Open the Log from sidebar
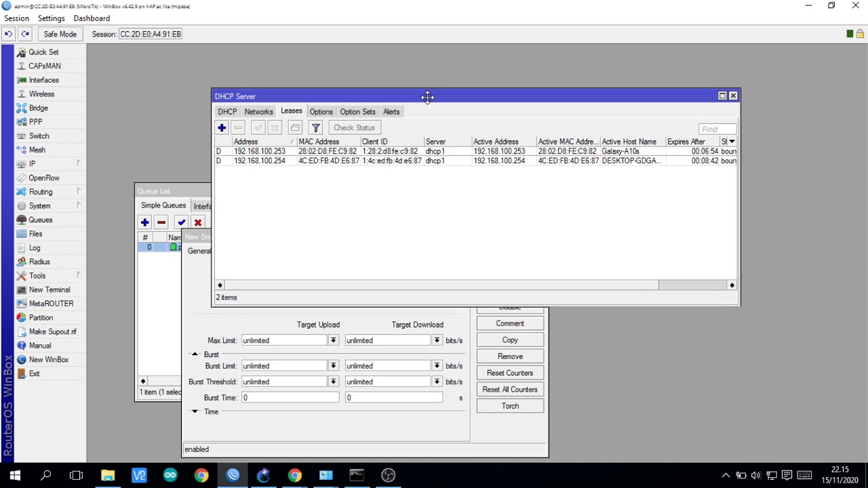Screen dimensions: 868x488 pyautogui.click(x=35, y=248)
